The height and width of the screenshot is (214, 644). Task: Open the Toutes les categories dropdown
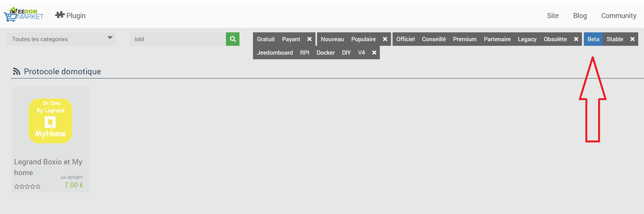point(61,39)
